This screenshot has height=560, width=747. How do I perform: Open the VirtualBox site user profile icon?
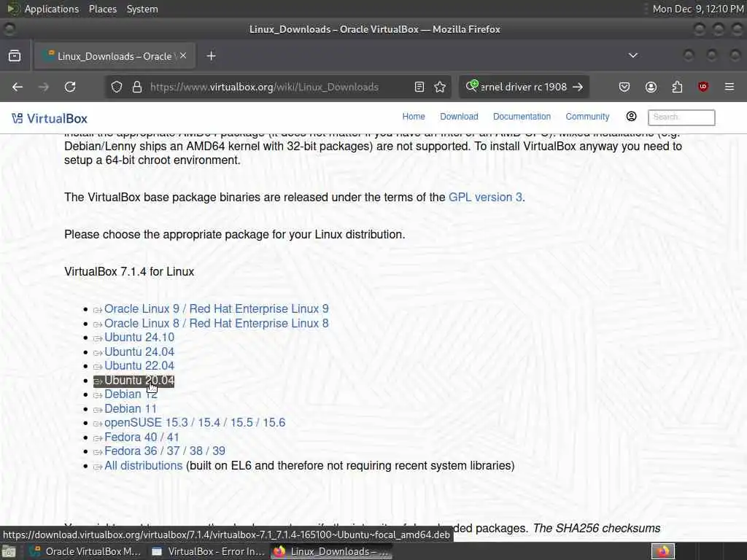[x=631, y=117]
